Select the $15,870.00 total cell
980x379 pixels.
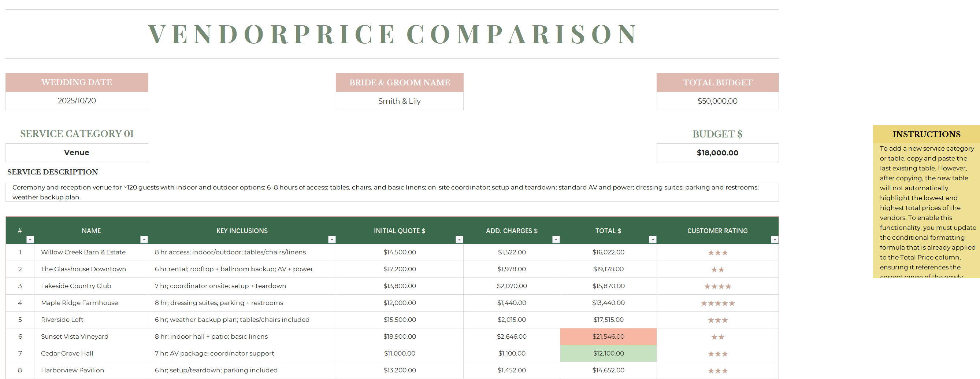click(608, 286)
